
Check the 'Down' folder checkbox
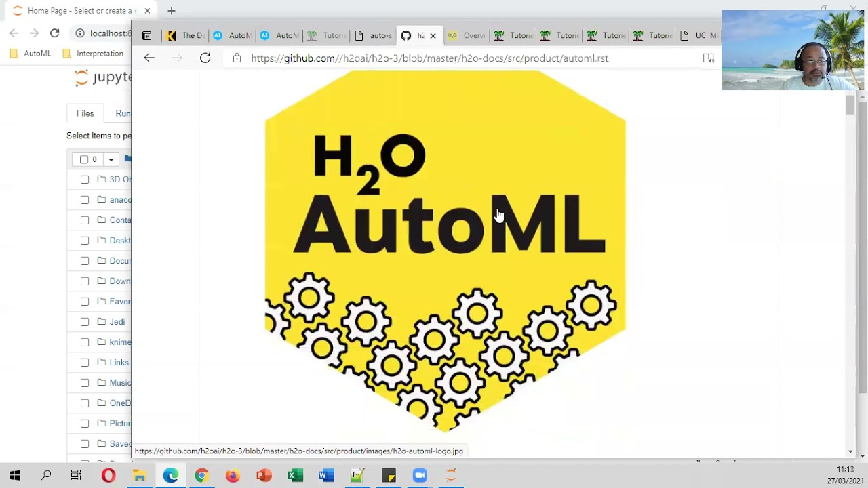click(x=85, y=281)
